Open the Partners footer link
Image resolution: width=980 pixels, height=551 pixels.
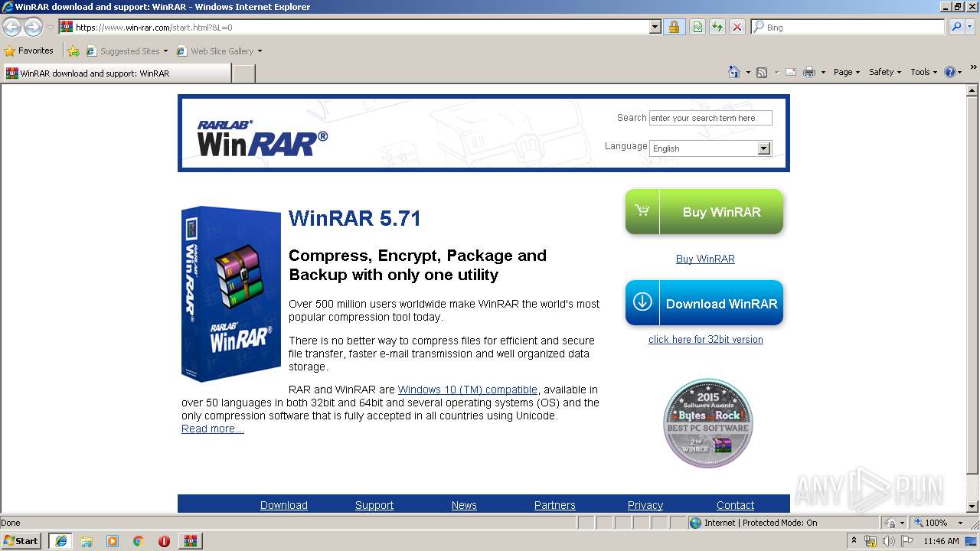555,505
